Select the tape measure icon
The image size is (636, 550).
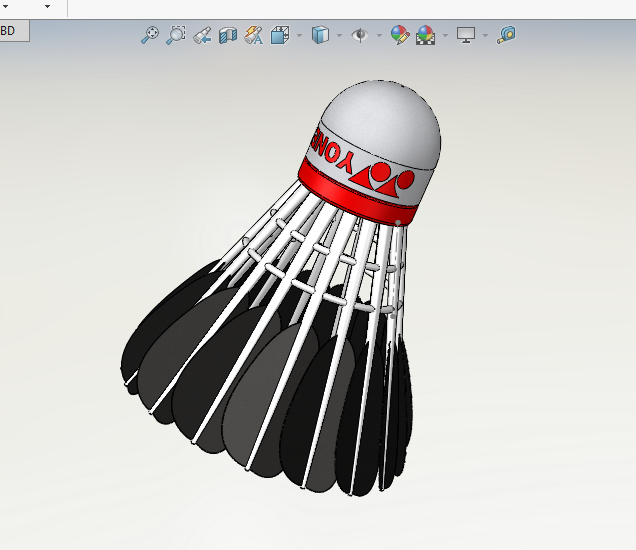[x=507, y=35]
